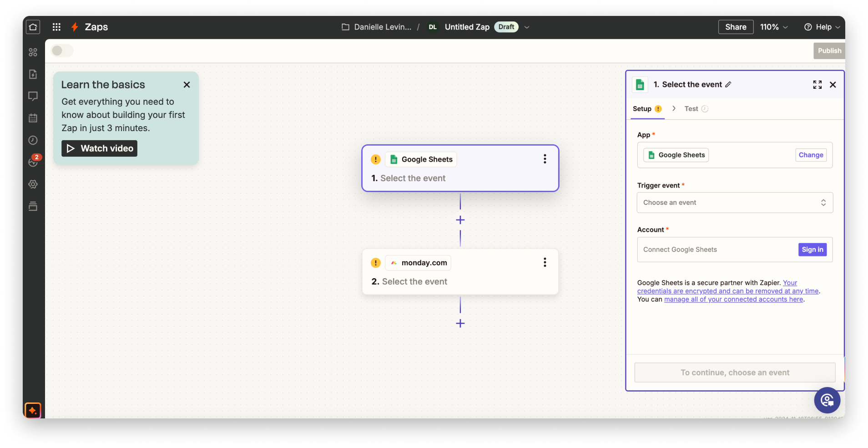The height and width of the screenshot is (448, 868).
Task: Switch to the Setup tab
Action: [646, 109]
